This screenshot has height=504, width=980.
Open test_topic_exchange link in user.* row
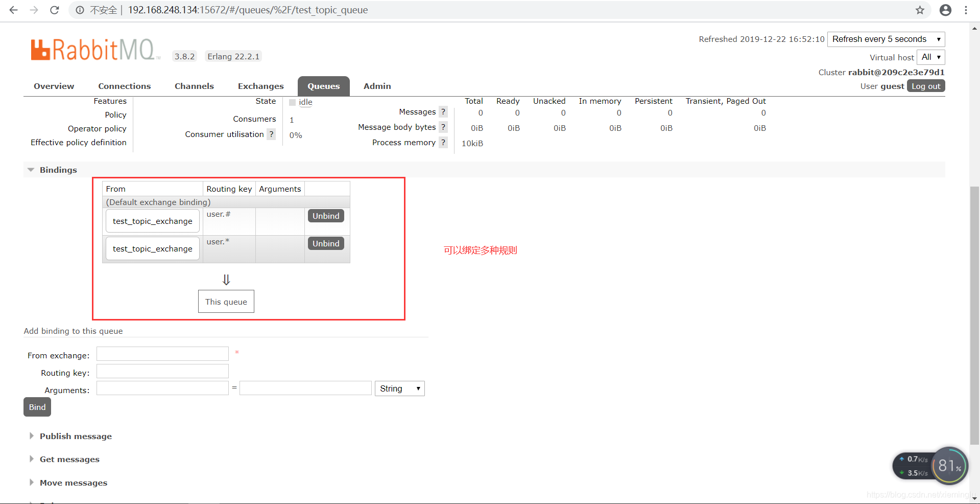153,248
